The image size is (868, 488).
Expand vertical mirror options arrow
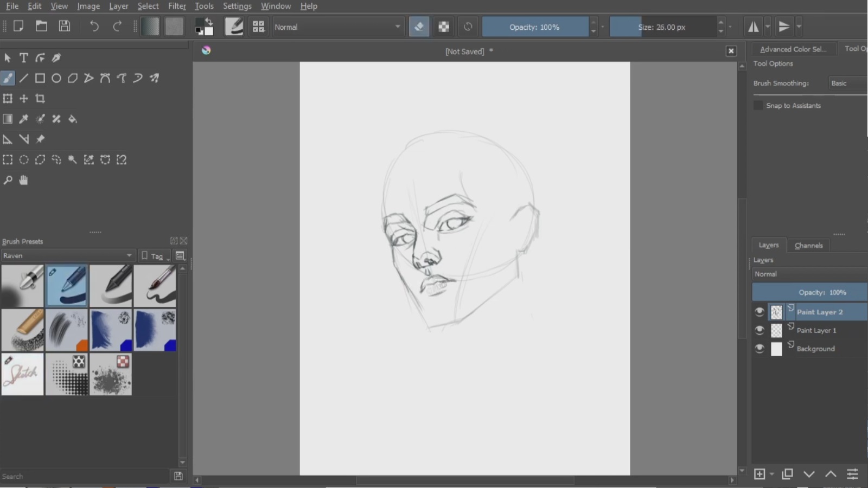coord(799,27)
